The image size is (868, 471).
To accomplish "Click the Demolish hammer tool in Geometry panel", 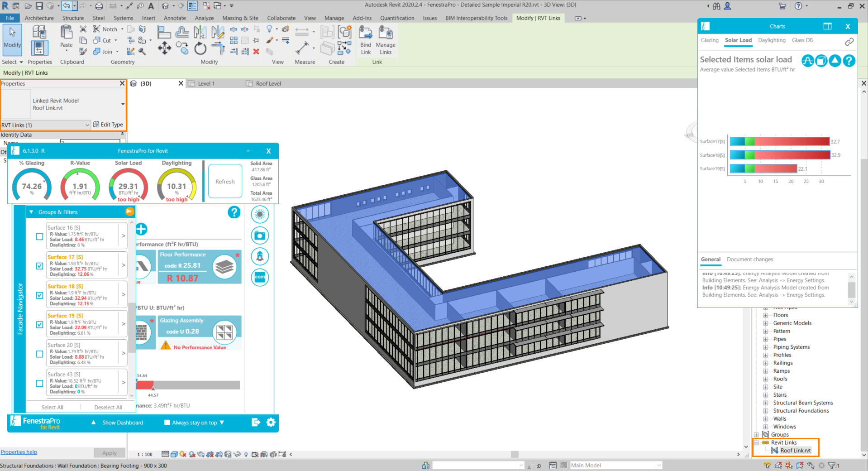I will (142, 51).
